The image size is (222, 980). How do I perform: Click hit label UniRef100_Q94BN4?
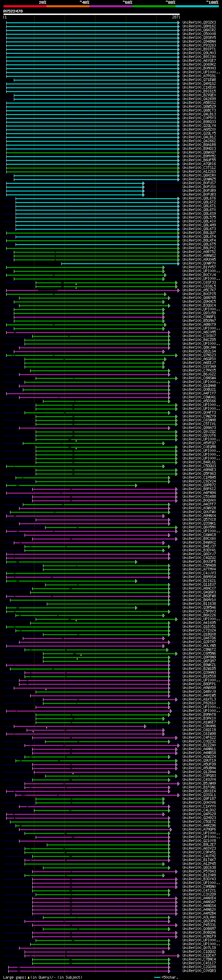click(x=199, y=41)
